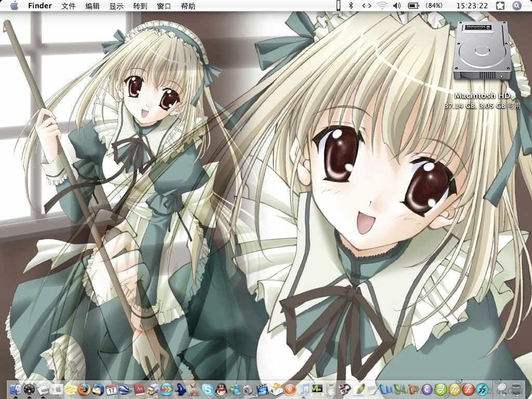Open the delivery truck app in the Dock
The image size is (532, 399).
click(153, 390)
